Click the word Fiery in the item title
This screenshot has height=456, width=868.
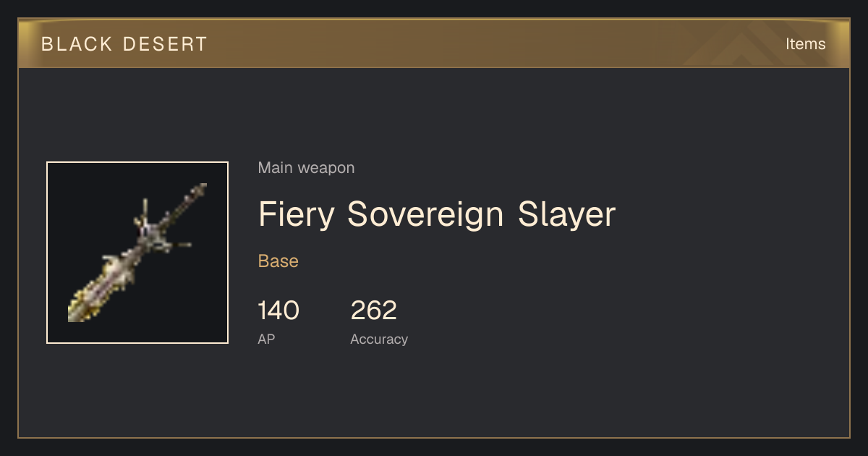[x=297, y=214]
